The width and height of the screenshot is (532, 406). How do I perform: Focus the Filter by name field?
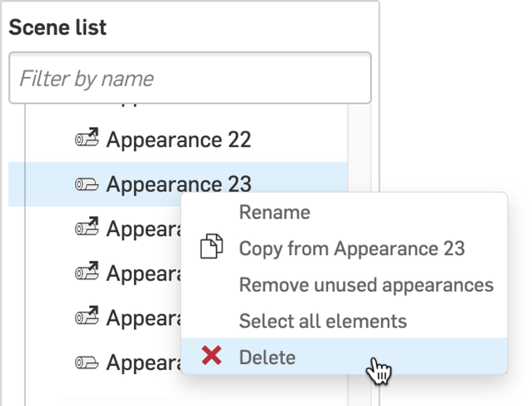pos(190,78)
